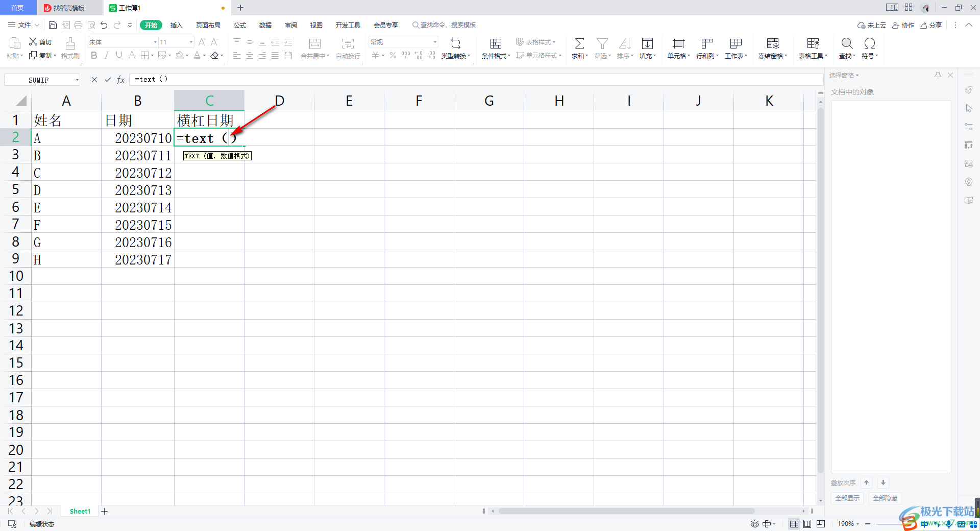
Task: Click the Type Conversion (类型转换) icon
Action: pyautogui.click(x=456, y=43)
